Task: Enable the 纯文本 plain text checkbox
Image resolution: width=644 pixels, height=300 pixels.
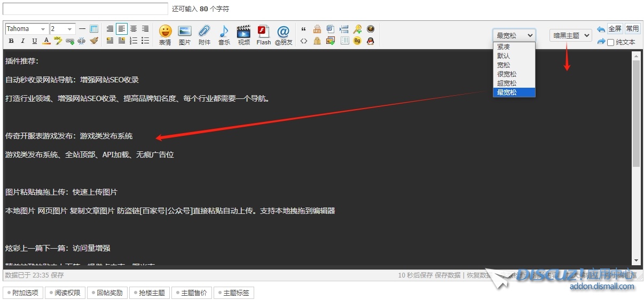Action: coord(611,42)
